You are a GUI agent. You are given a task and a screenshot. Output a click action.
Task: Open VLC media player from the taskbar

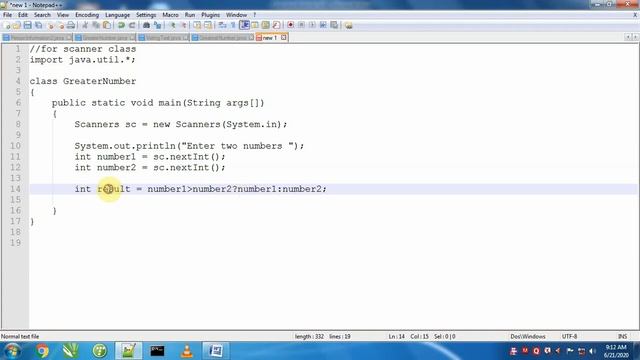pos(187,351)
